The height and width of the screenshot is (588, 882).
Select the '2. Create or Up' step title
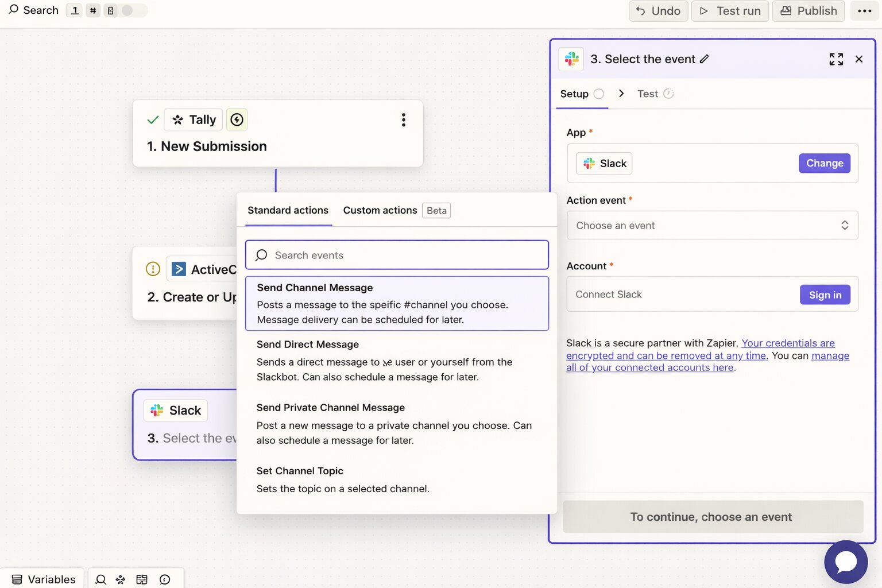pyautogui.click(x=192, y=297)
